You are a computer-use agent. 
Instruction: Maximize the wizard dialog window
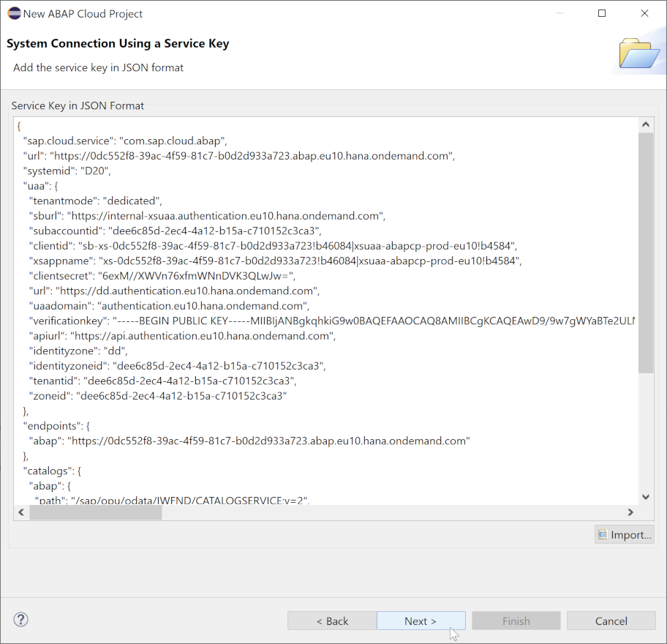click(x=602, y=14)
